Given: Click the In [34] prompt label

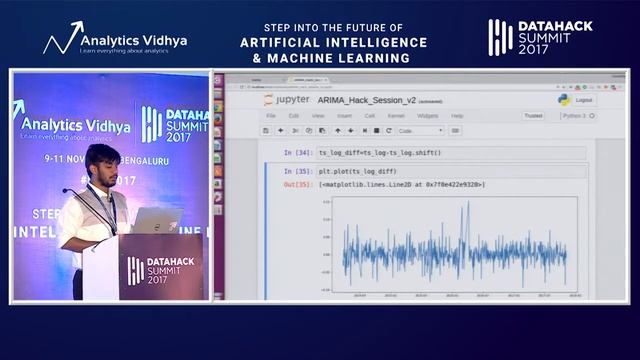Looking at the screenshot, I should [x=298, y=153].
